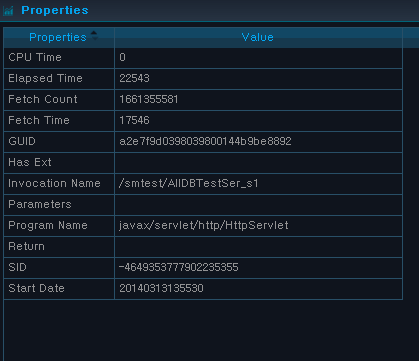419x361 pixels.
Task: Click the GUID value cell
Action: (258, 142)
